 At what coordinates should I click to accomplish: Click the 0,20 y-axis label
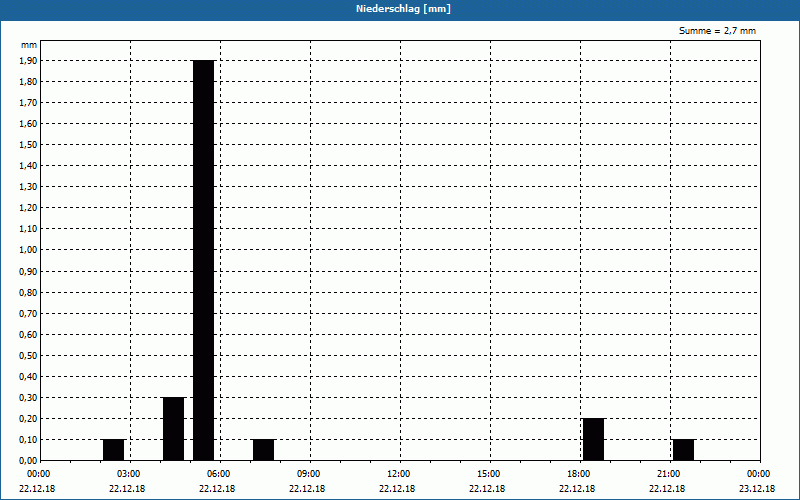click(28, 418)
